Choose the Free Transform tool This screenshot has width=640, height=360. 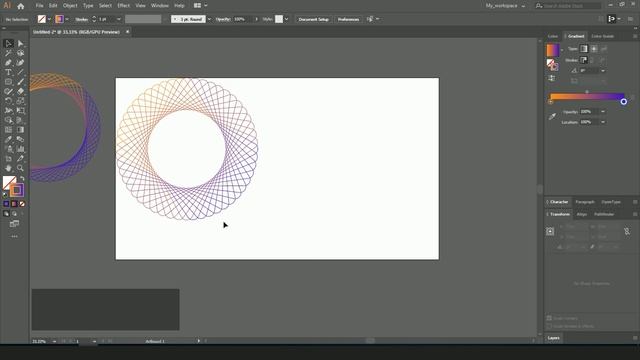click(x=20, y=111)
